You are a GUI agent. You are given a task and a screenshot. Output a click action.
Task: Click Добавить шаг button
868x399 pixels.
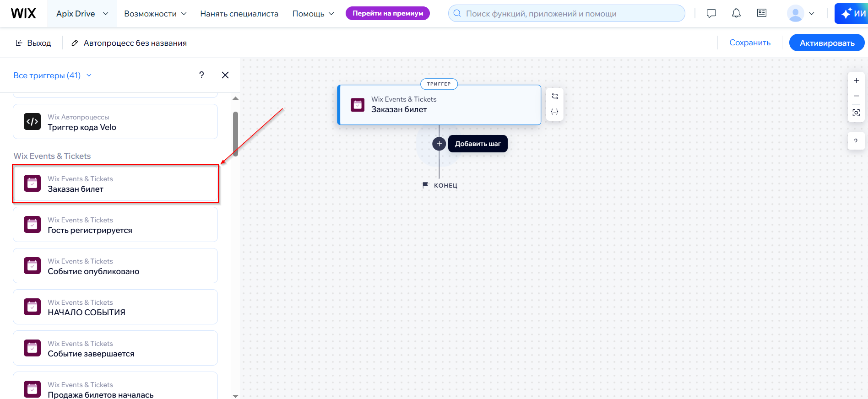478,144
